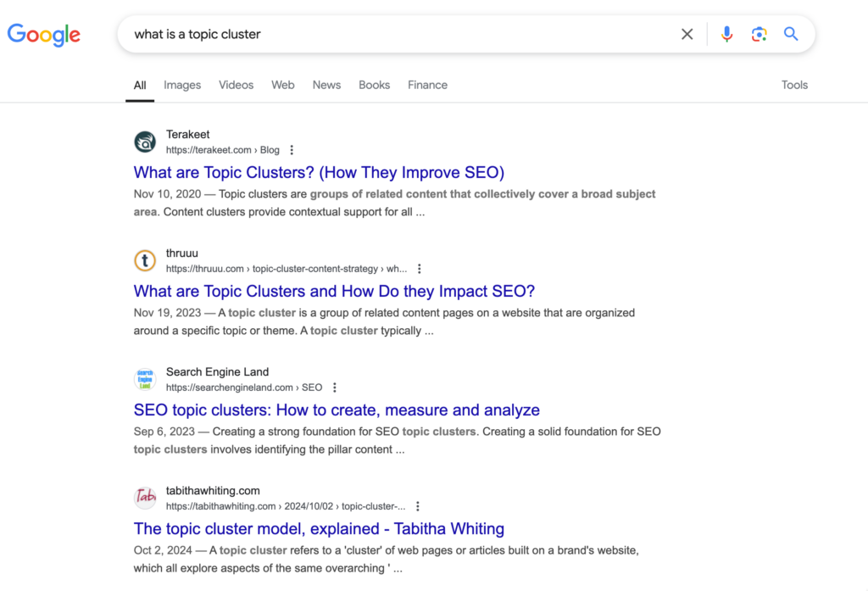Click the thruuu favicon
Screen dimensions: 868x591
(x=145, y=260)
